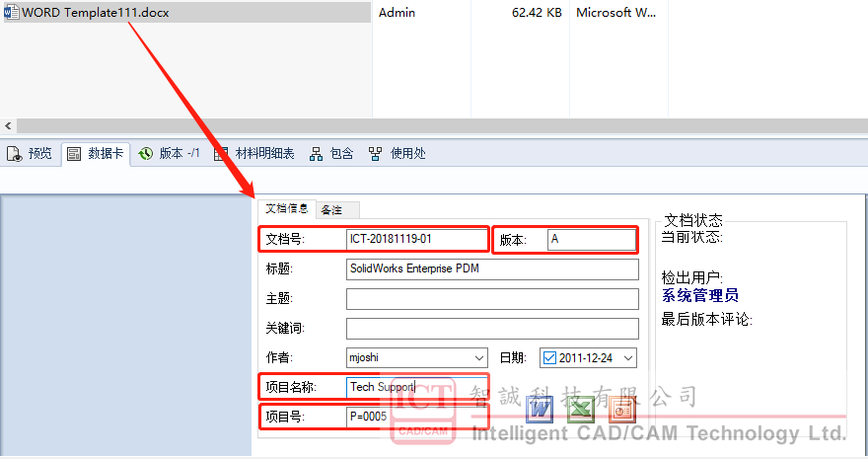Screen dimensions: 868x459
Task: Open the 预览 preview tab
Action: (x=30, y=153)
